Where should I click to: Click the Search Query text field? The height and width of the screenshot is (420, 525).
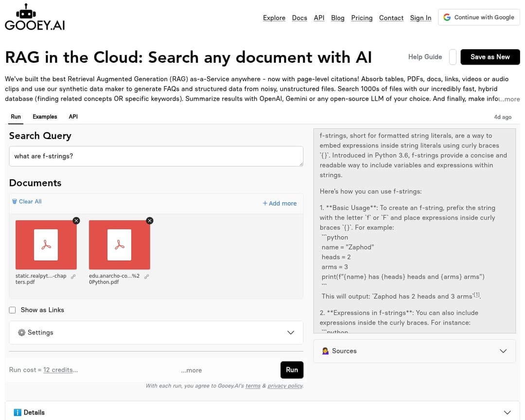click(156, 156)
